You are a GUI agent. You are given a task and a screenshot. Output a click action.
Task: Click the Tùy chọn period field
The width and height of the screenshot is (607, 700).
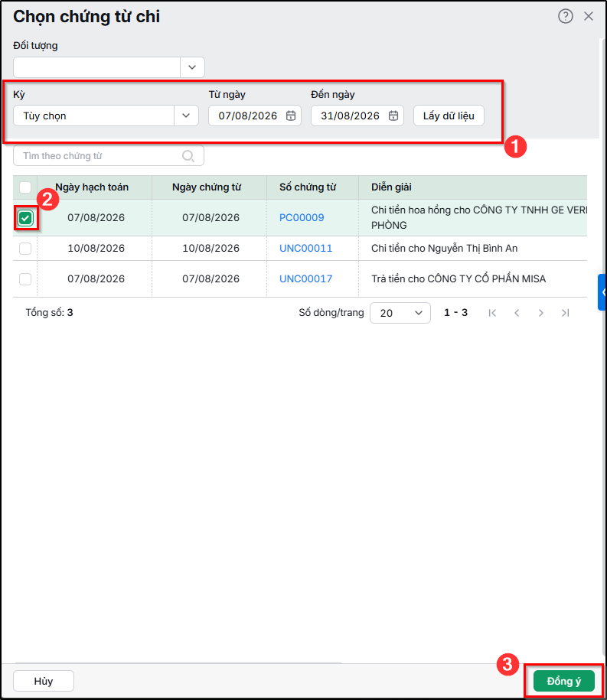click(x=94, y=116)
